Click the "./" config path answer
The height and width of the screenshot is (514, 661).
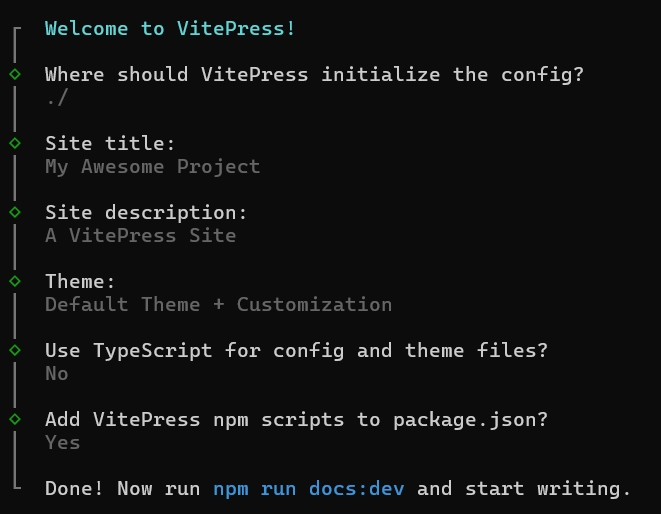[x=57, y=98]
